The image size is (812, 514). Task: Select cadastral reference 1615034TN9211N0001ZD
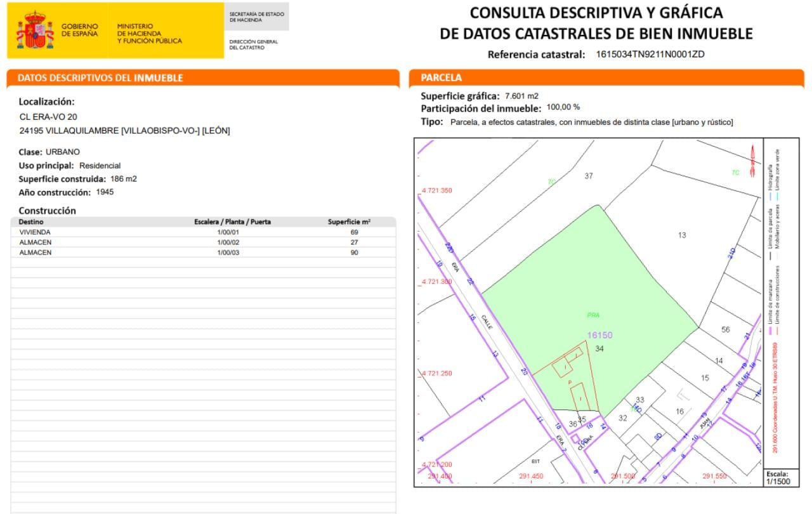pyautogui.click(x=650, y=55)
